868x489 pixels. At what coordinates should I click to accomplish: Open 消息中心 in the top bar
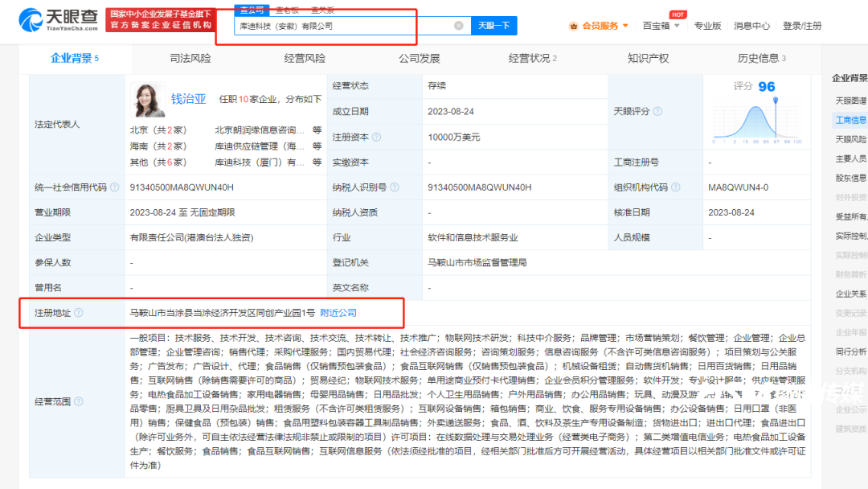tap(751, 26)
